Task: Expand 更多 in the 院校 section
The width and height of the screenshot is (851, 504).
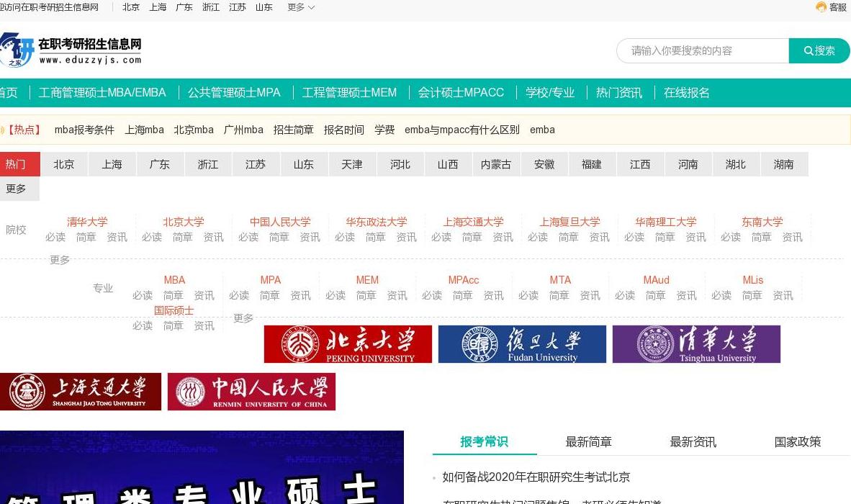Action: 60,260
